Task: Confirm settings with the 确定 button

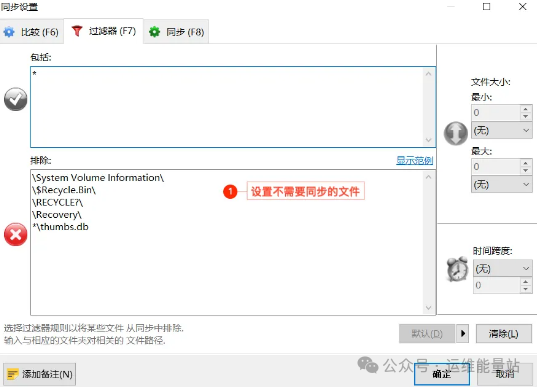Action: click(x=441, y=374)
